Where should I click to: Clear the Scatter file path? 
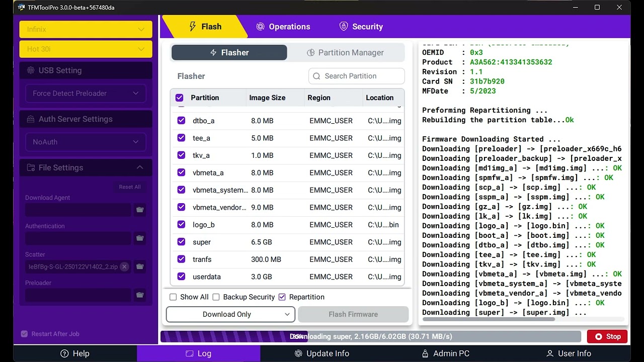pos(124,266)
